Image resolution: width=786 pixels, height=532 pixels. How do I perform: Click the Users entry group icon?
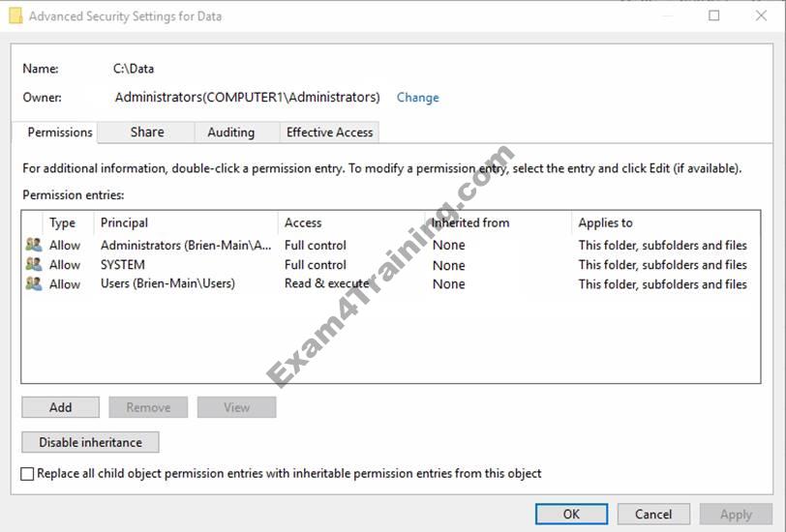[x=34, y=284]
